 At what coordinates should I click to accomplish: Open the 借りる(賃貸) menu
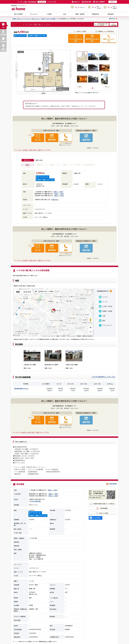click(18, 14)
